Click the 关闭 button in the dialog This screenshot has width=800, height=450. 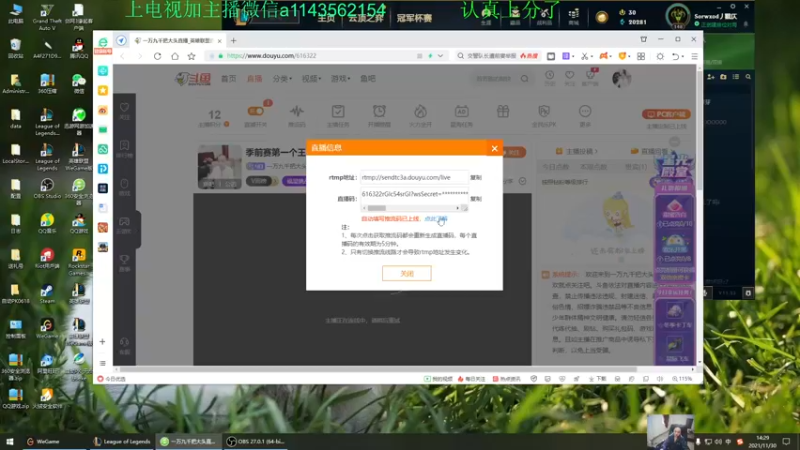tap(407, 273)
